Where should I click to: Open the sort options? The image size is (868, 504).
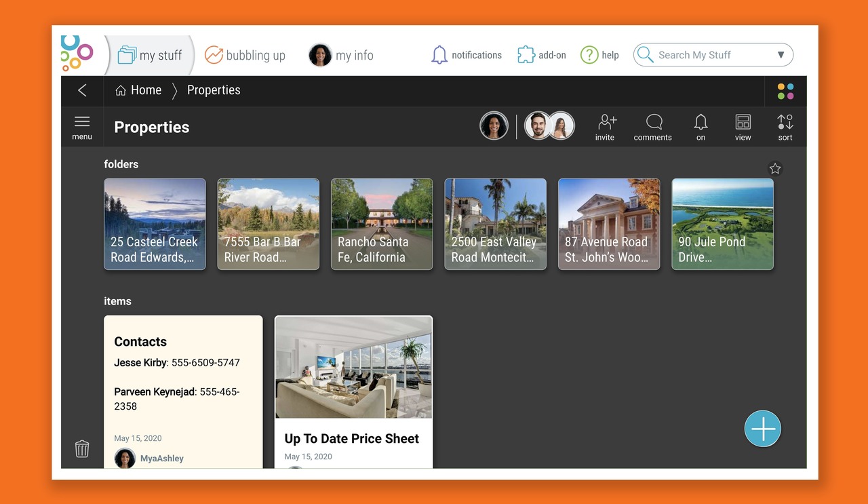(x=785, y=128)
